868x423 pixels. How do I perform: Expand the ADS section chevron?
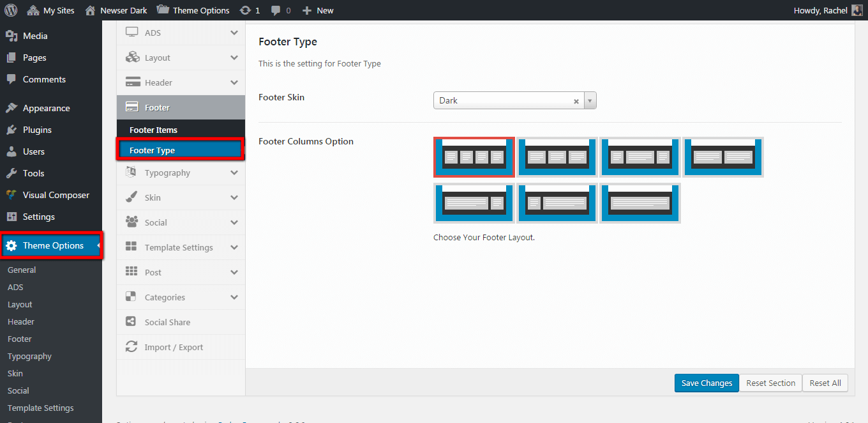tap(234, 33)
